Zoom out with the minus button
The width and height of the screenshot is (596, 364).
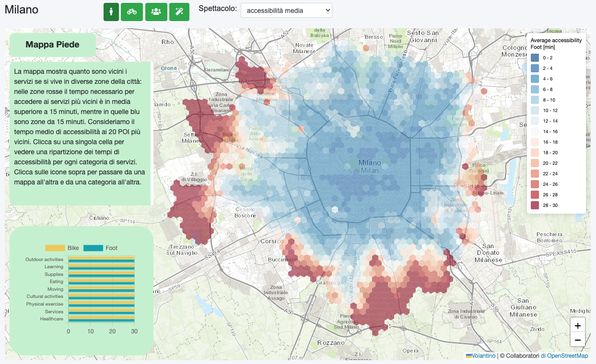[578, 340]
